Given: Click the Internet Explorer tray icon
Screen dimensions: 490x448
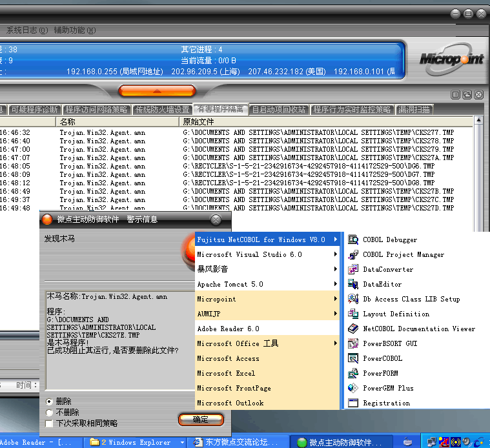Looking at the screenshot, I should coord(478,442).
